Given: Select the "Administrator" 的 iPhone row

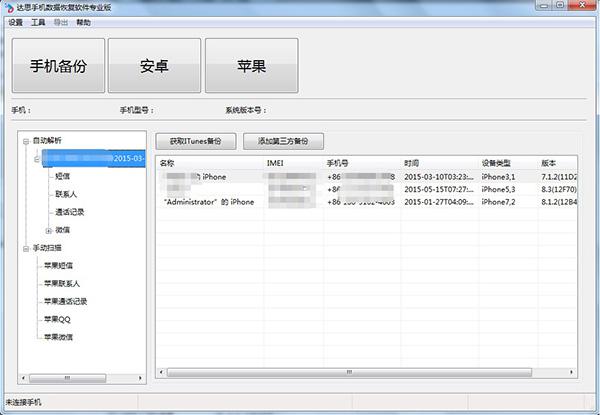Looking at the screenshot, I should pos(367,202).
